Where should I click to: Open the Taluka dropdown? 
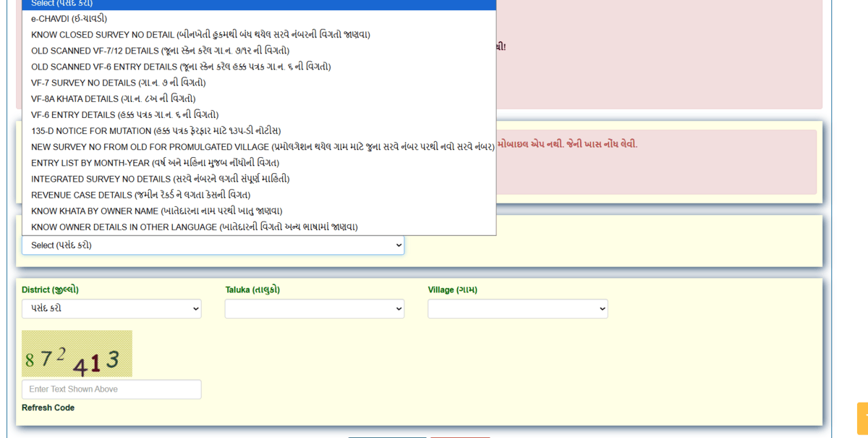pyautogui.click(x=314, y=309)
